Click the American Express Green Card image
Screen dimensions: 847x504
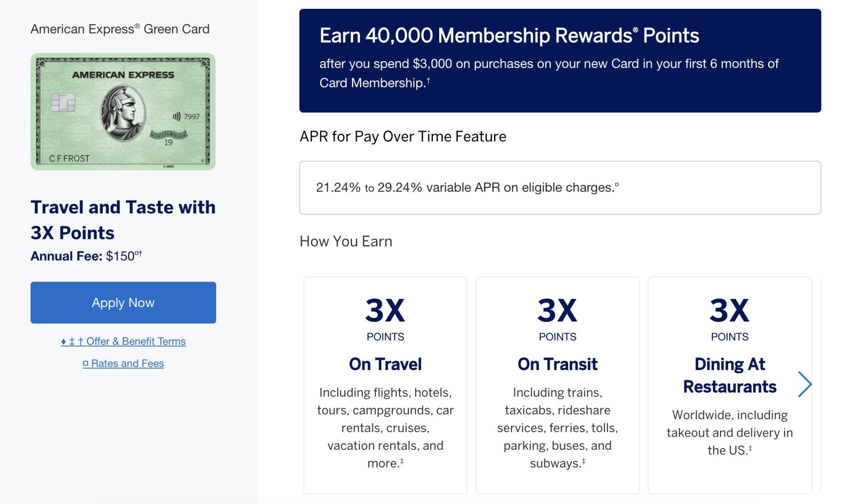[x=123, y=111]
